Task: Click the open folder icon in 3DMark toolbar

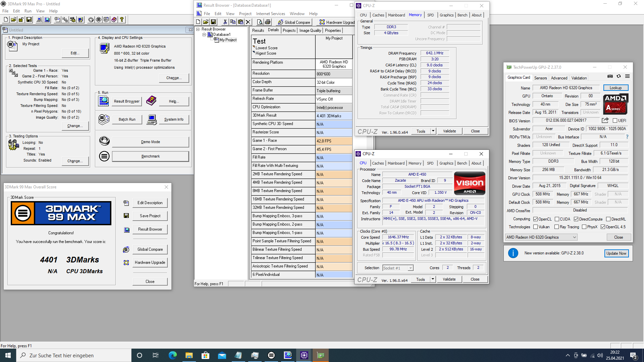Action: pos(13,20)
